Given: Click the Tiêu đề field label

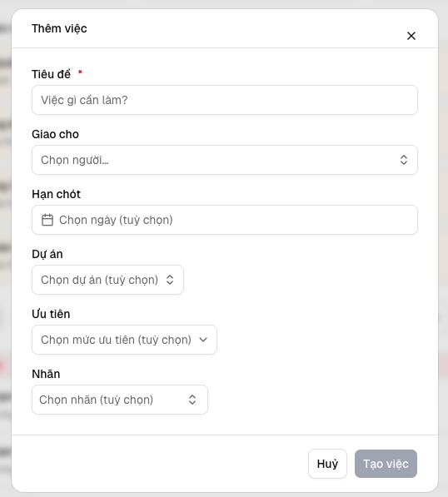Looking at the screenshot, I should pyautogui.click(x=51, y=74).
